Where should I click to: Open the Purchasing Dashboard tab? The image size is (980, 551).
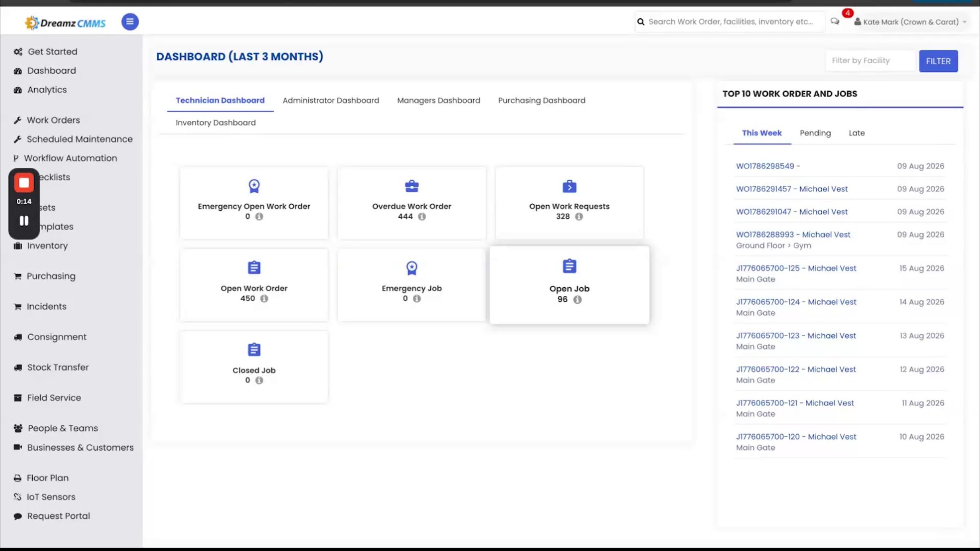(541, 100)
